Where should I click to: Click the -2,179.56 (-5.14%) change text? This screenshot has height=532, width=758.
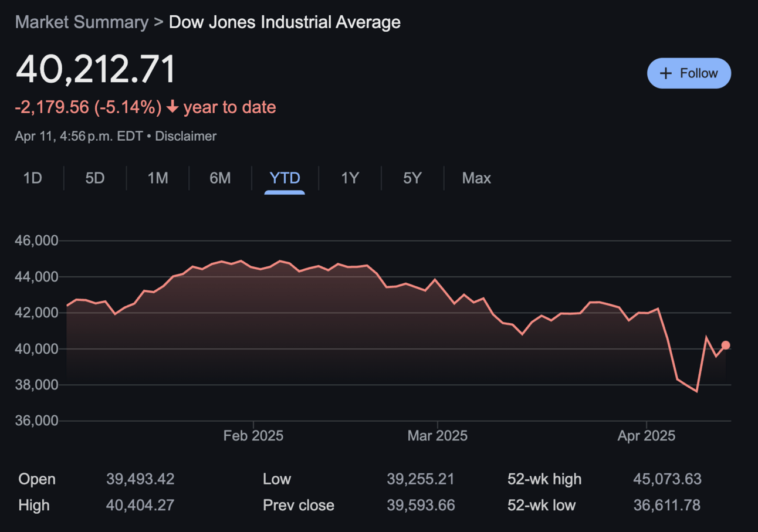click(x=88, y=107)
